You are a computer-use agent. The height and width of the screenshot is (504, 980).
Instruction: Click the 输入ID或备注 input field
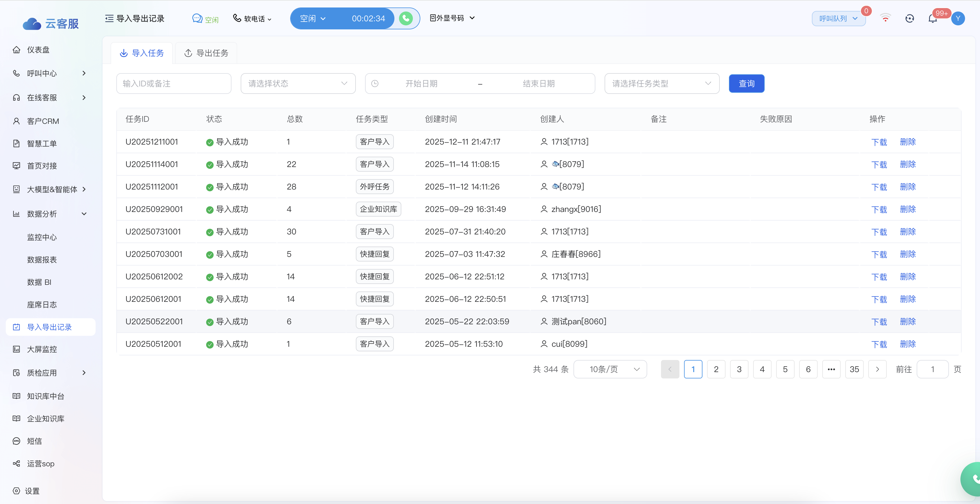click(174, 83)
